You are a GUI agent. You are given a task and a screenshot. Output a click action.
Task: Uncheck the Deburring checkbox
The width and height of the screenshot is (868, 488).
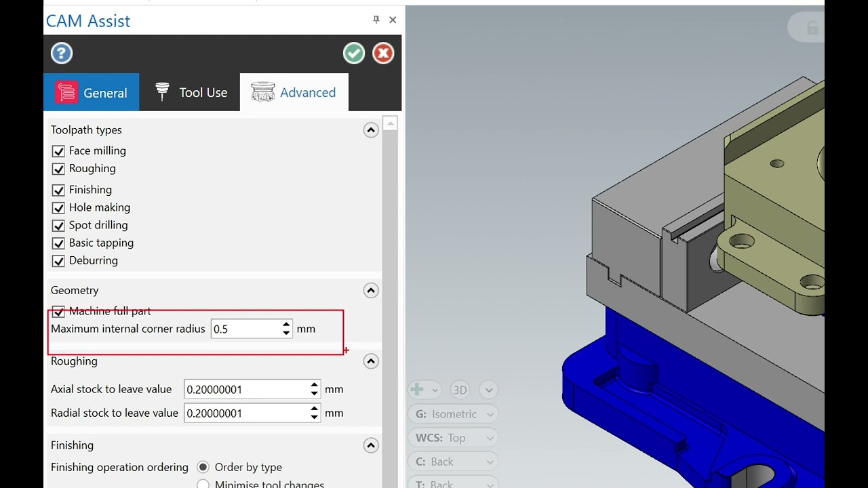[x=58, y=261]
